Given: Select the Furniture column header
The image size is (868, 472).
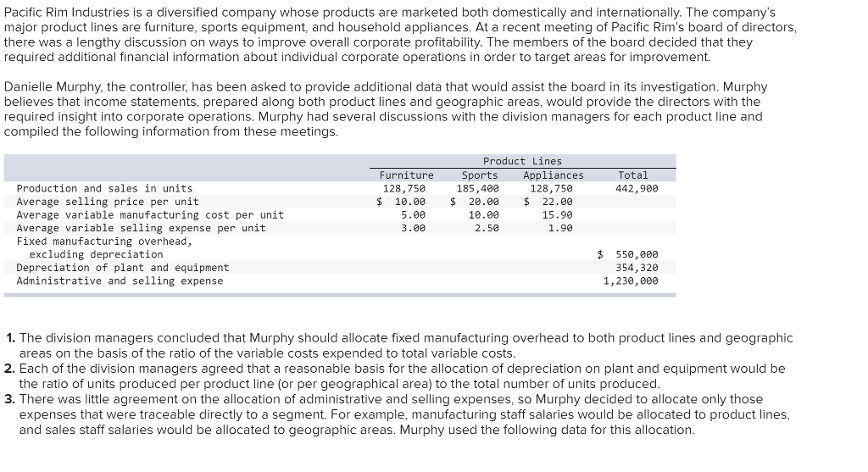Looking at the screenshot, I should coord(406,175).
